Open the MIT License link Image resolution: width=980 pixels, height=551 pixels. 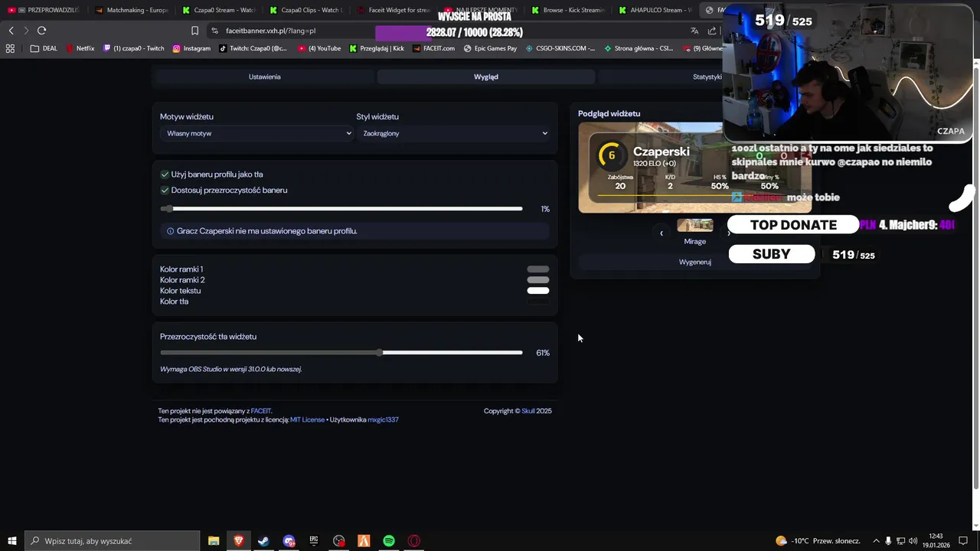(307, 419)
